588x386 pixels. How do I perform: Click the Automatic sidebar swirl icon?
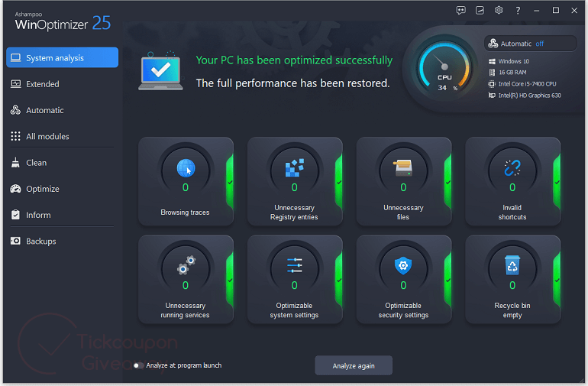[x=15, y=110]
